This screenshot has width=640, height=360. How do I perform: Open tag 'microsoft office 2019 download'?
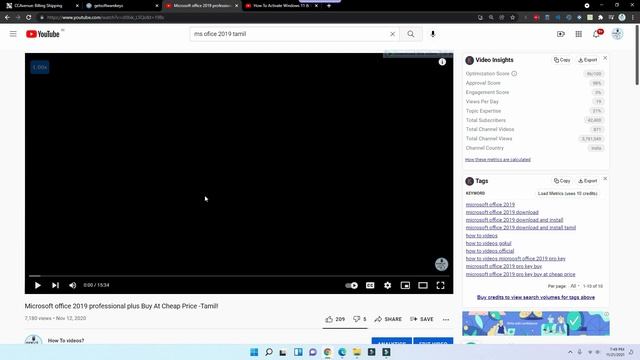pyautogui.click(x=502, y=212)
